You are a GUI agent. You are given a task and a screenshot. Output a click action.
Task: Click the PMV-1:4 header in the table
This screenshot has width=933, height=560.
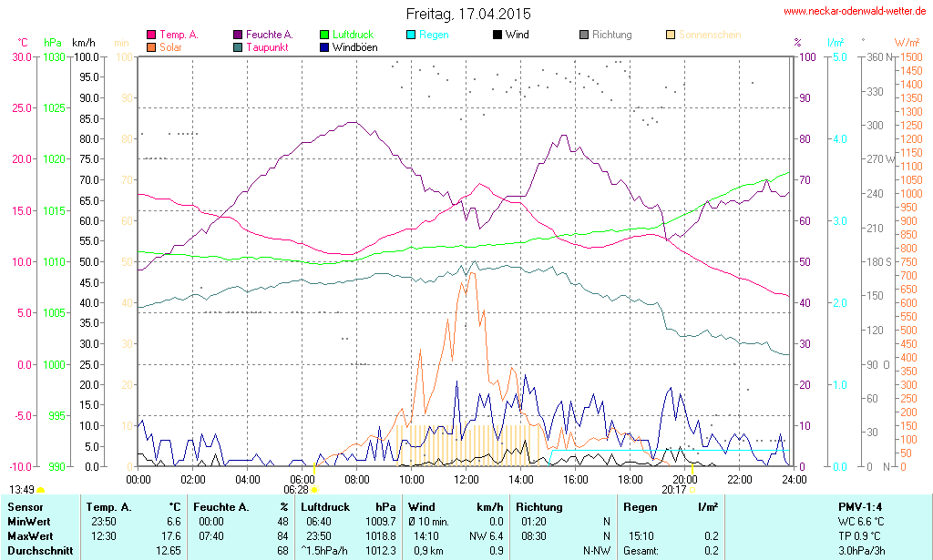tap(860, 506)
